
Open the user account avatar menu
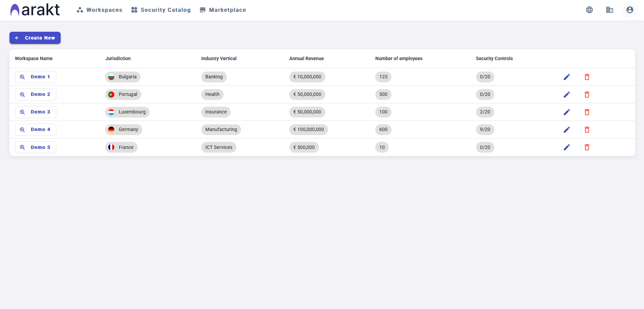tap(629, 10)
